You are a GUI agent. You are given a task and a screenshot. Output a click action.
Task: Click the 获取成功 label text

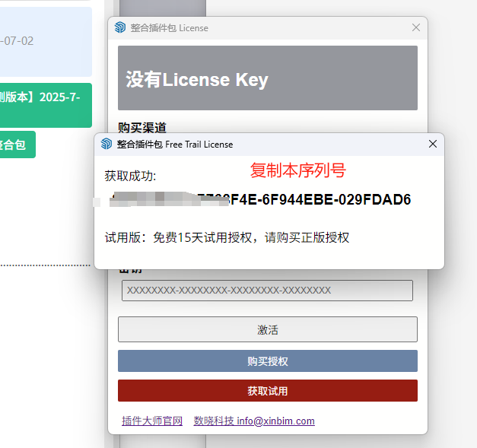pyautogui.click(x=130, y=176)
